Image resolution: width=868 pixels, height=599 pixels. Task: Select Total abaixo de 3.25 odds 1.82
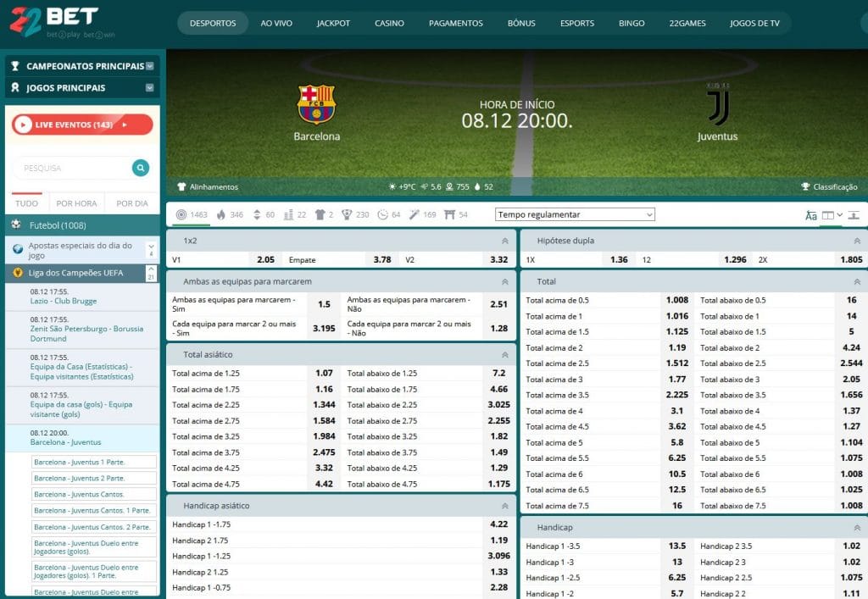click(498, 436)
